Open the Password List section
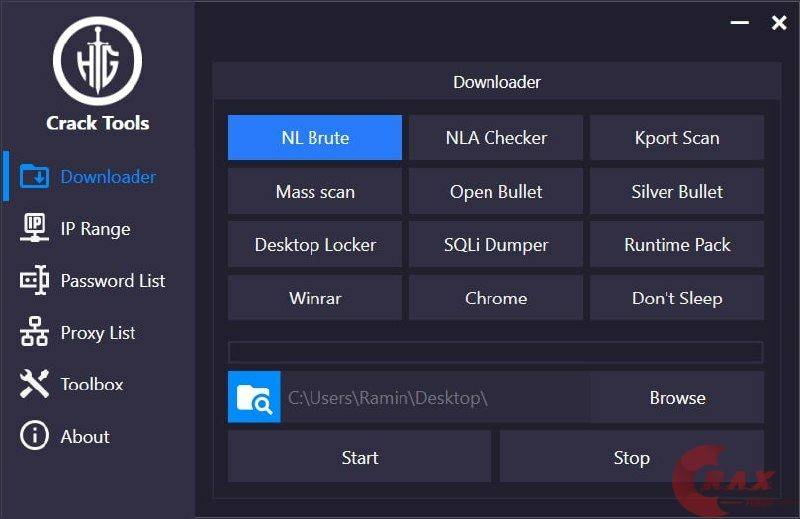 [x=113, y=281]
